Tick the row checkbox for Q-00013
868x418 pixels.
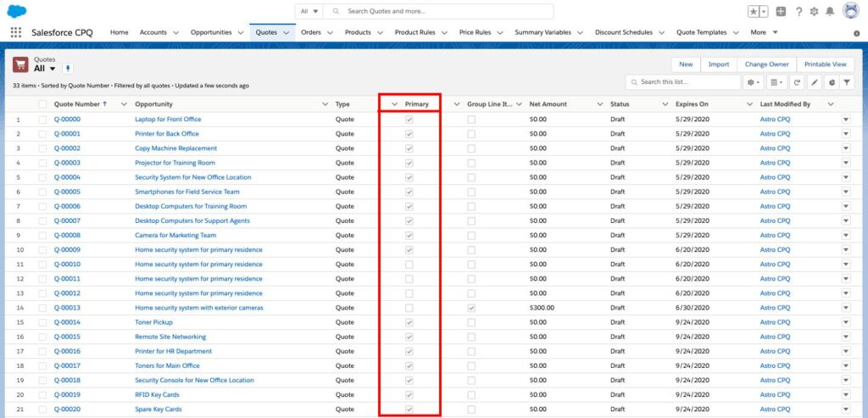click(x=42, y=308)
